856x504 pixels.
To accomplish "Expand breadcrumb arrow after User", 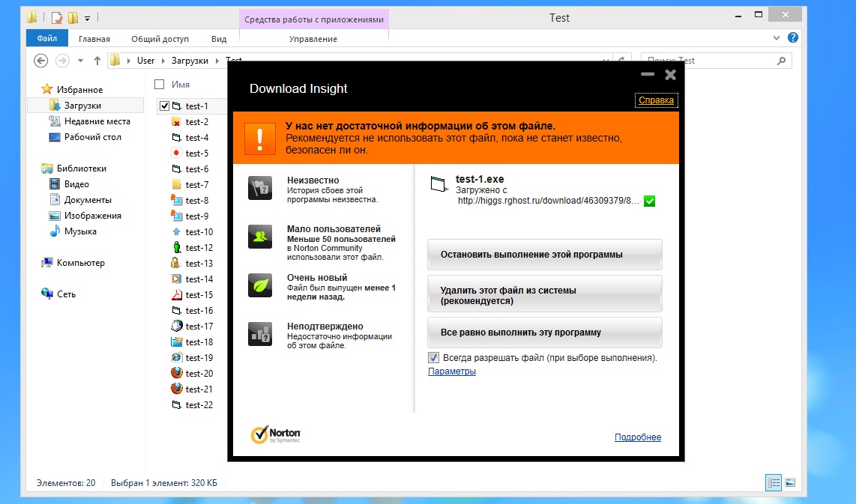I will coord(163,61).
